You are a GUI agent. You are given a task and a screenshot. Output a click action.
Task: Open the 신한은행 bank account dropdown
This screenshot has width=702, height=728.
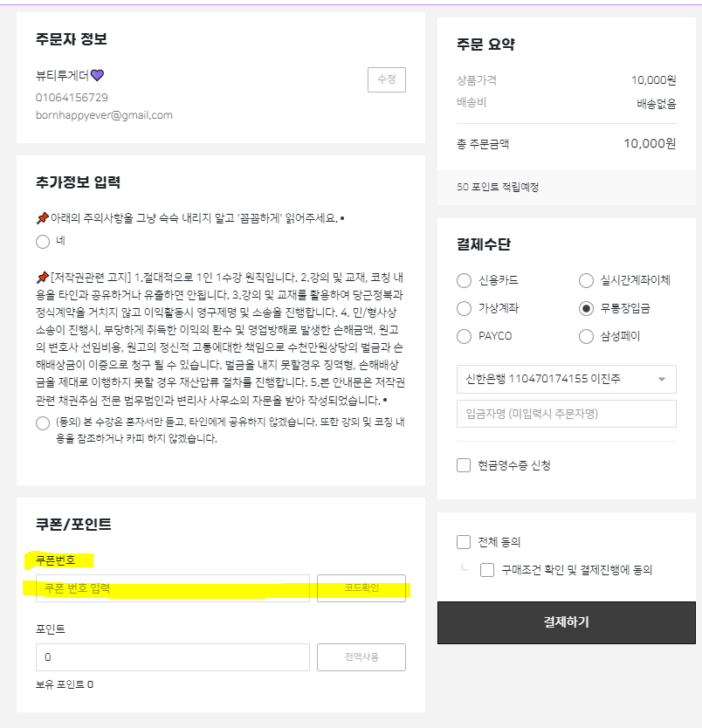pyautogui.click(x=567, y=380)
